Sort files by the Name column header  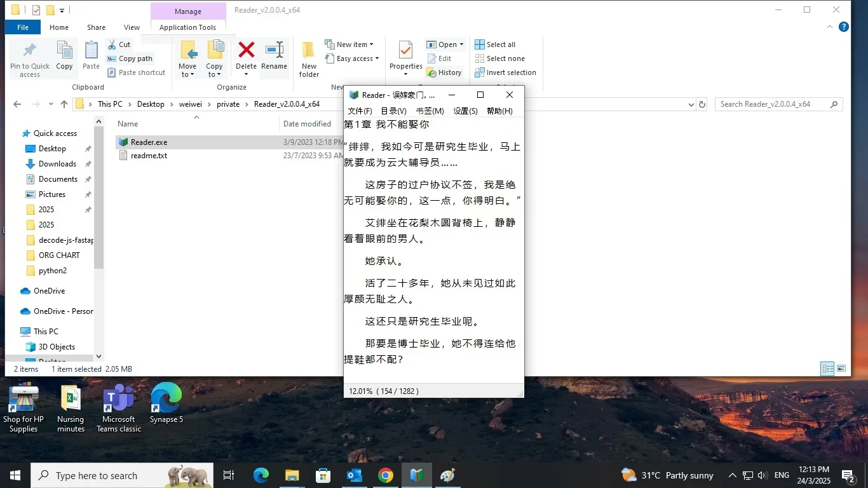click(x=128, y=124)
